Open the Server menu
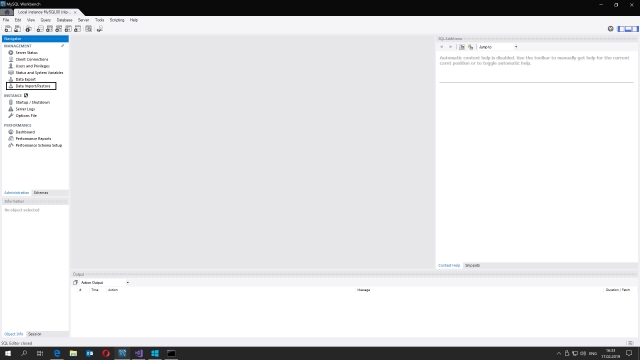 [x=83, y=20]
